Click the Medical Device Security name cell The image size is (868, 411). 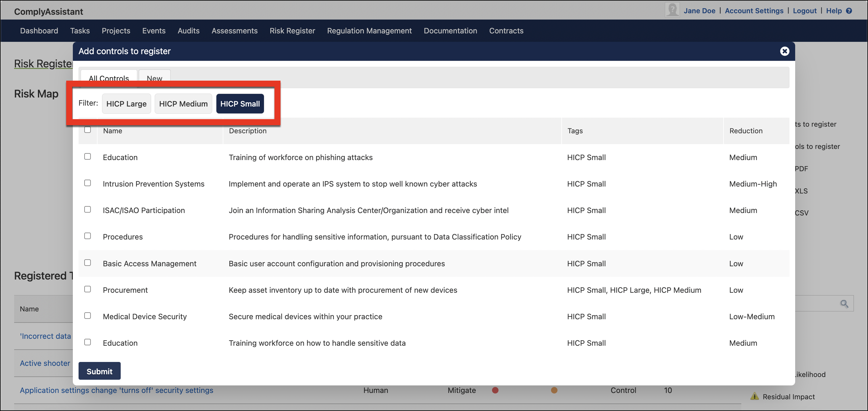(144, 317)
